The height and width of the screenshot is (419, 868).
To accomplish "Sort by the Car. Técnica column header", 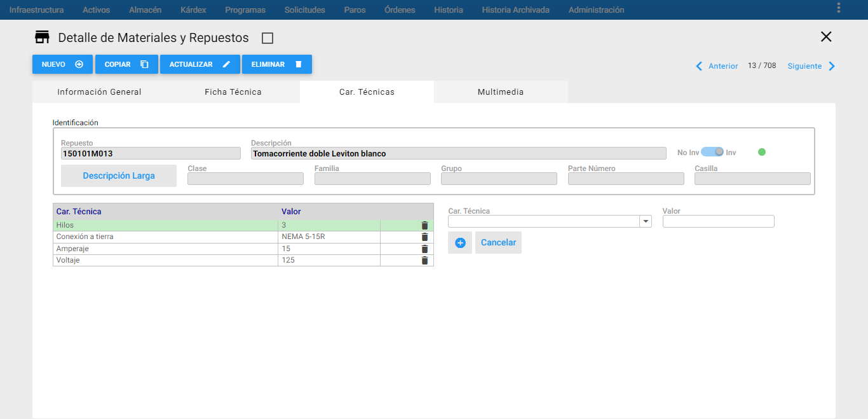I will tap(79, 212).
